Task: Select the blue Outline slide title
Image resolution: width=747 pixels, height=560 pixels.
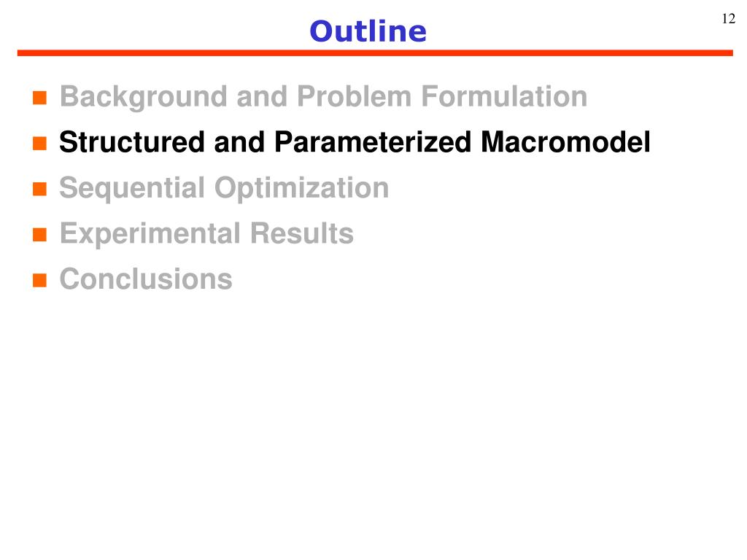Action: 368,31
